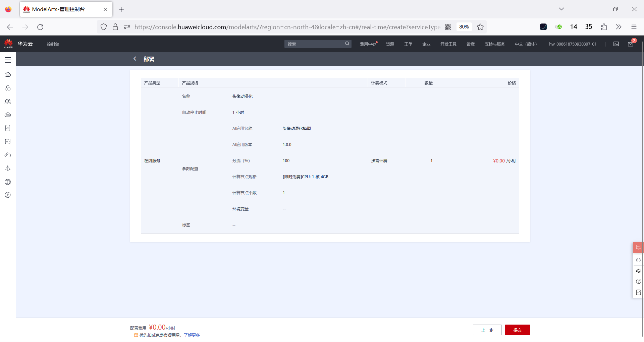The image size is (644, 342).
Task: Click the note-edit icon in floating panel
Action: [x=638, y=292]
